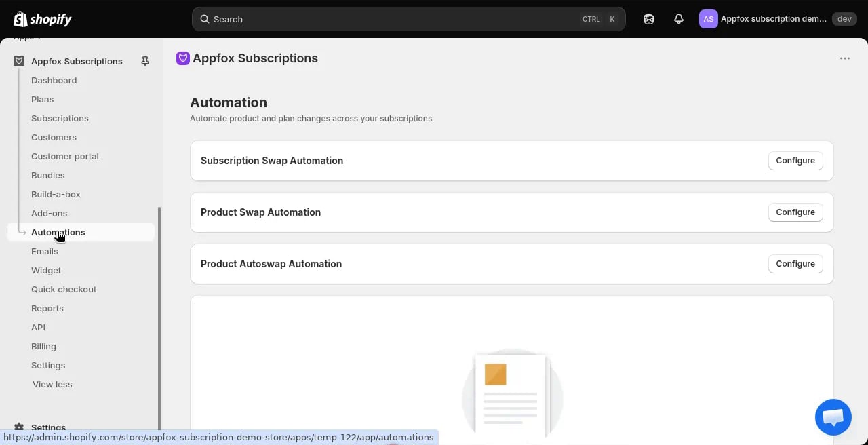Collapse the list with View less
The width and height of the screenshot is (868, 445).
52,384
